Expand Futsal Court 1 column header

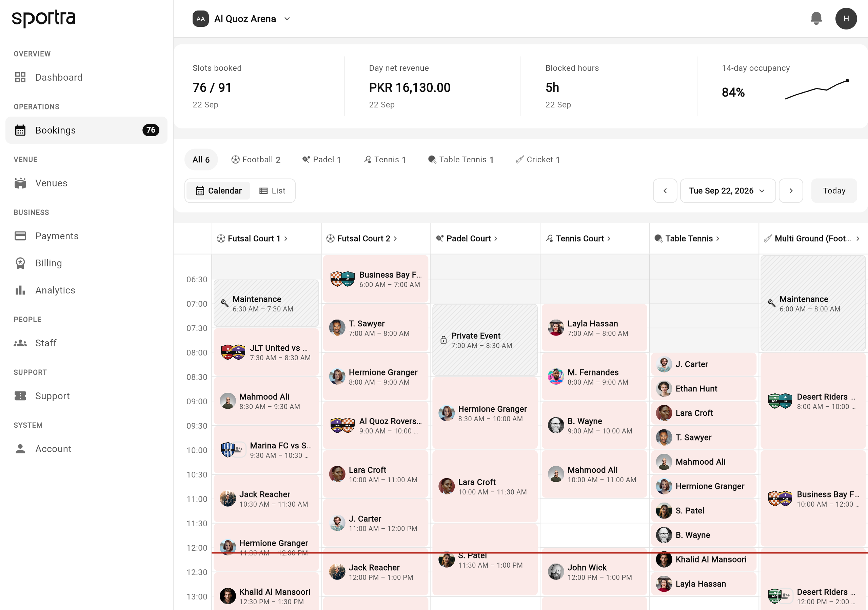tap(252, 238)
